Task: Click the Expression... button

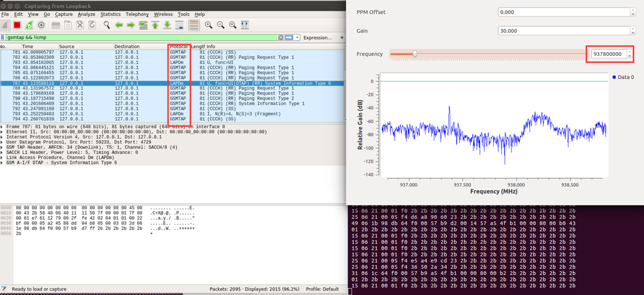Action: pyautogui.click(x=317, y=38)
